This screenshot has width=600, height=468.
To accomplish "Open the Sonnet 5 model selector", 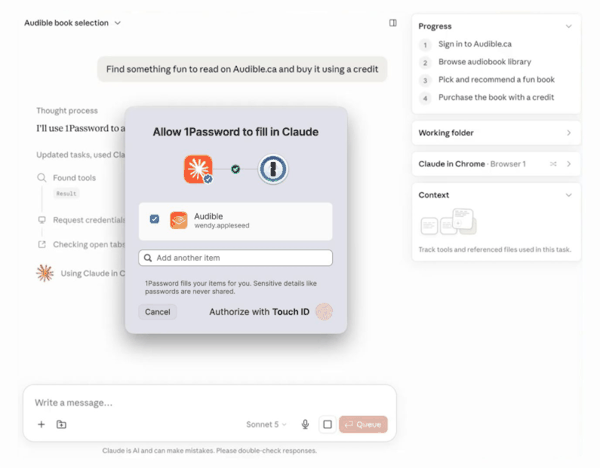I will 266,424.
